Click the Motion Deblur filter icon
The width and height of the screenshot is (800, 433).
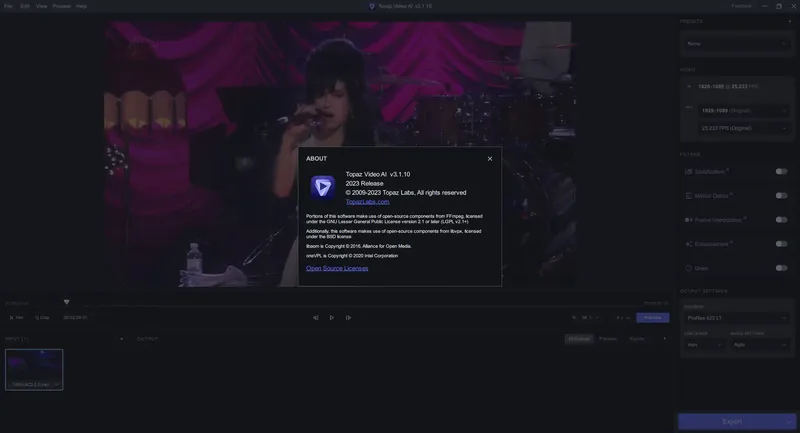tap(688, 196)
